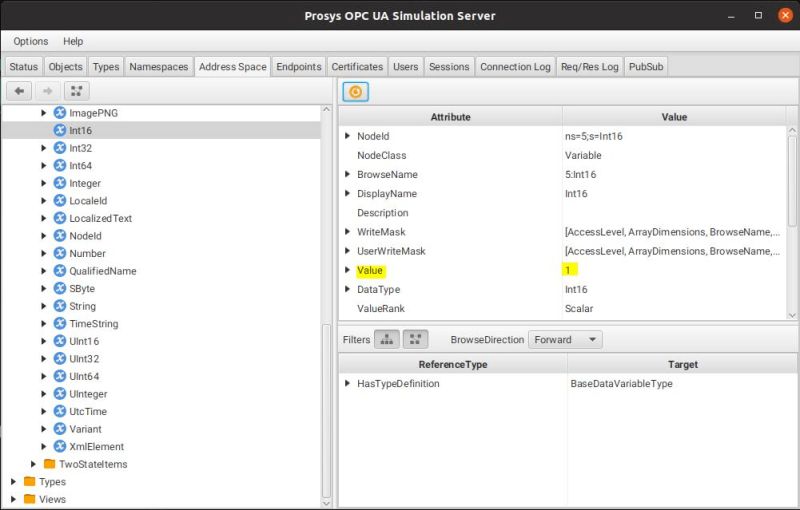
Task: Expand the ImagePNG tree node
Action: click(x=44, y=113)
